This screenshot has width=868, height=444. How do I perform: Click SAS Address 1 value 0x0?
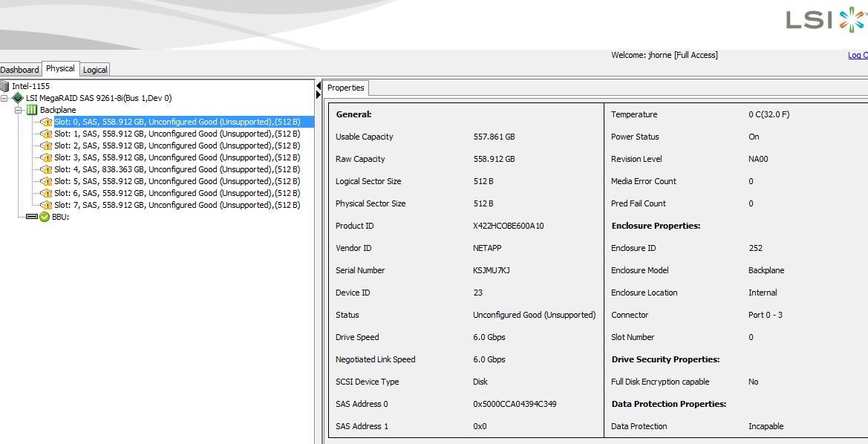tap(480, 426)
